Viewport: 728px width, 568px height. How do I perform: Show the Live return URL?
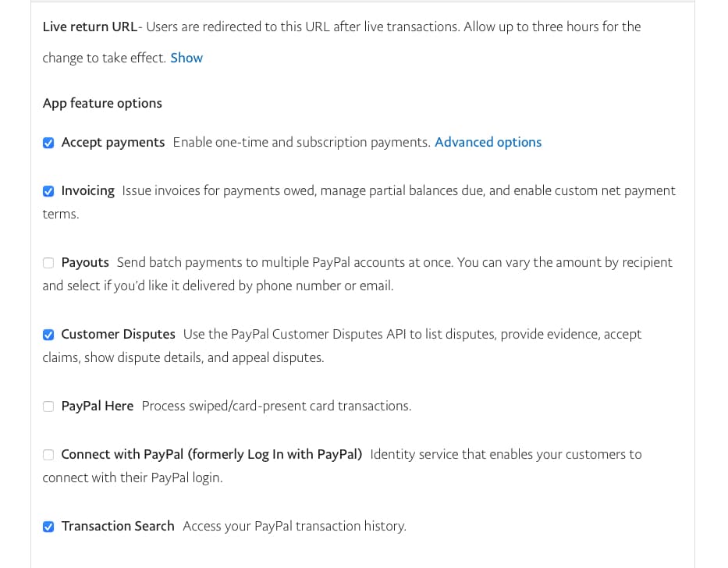[x=186, y=58]
